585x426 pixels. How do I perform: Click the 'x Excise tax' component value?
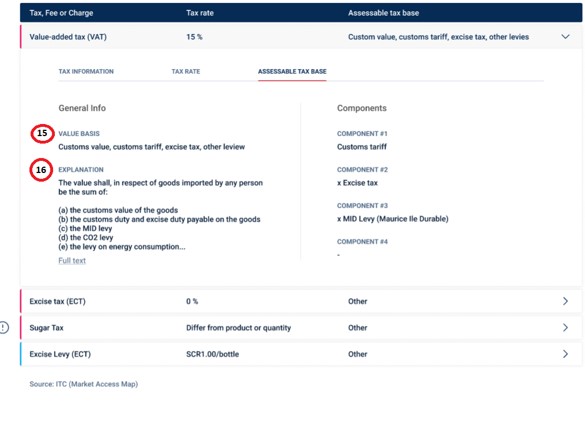(x=357, y=183)
